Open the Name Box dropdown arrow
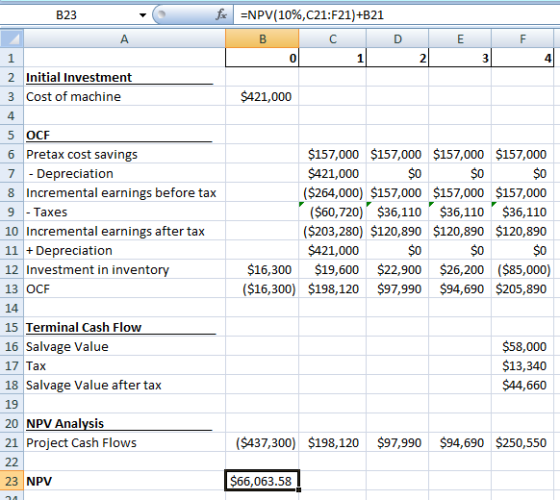Viewport: 560px width, 500px height. pyautogui.click(x=142, y=15)
